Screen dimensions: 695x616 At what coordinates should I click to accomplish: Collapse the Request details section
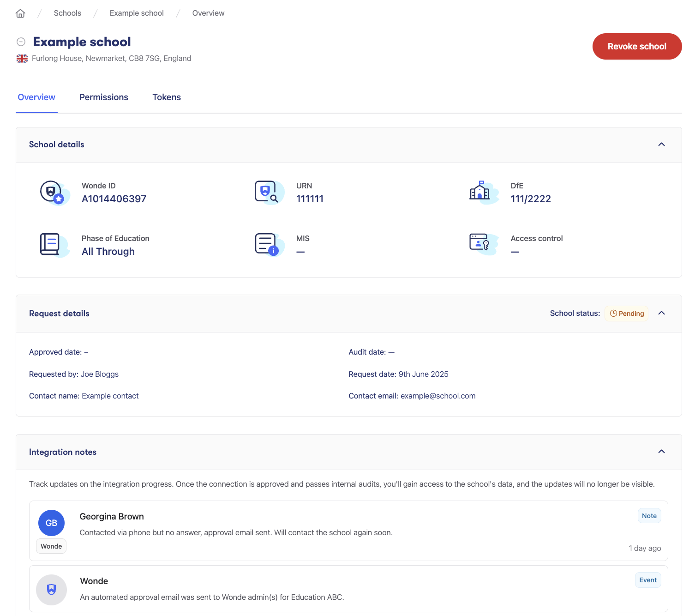coord(661,313)
